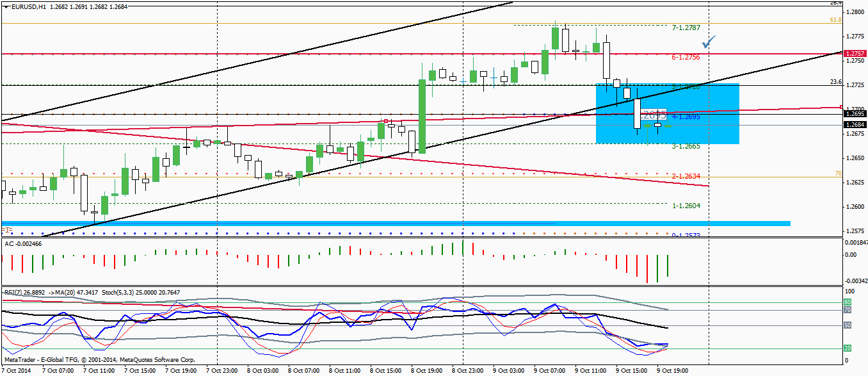
Task: Click the 8 Oct 07:00 time label
Action: (304, 370)
